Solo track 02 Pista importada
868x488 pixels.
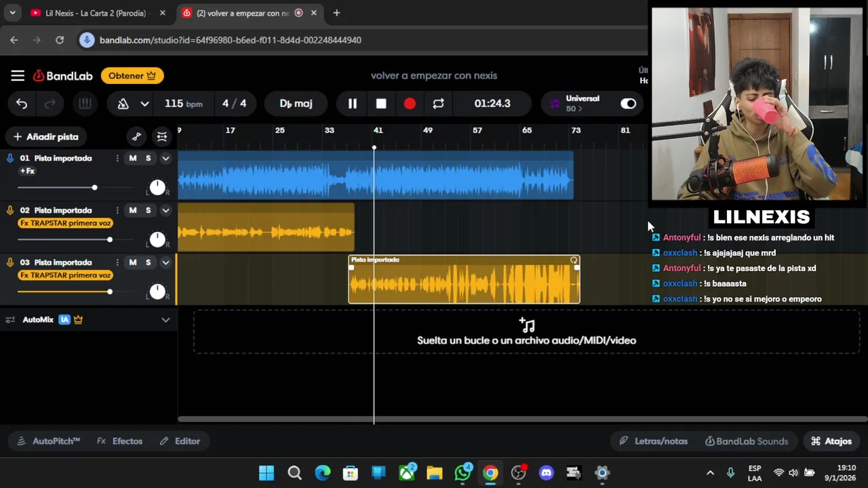[x=148, y=210]
